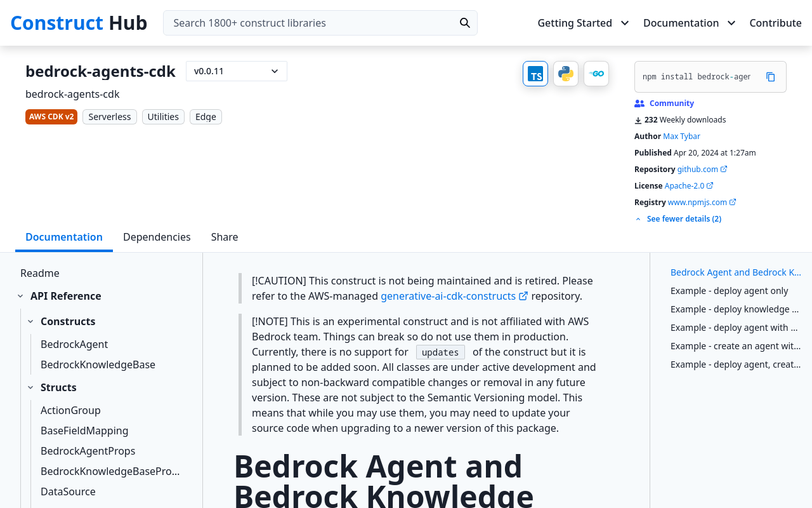
Task: Open ActionGroup struct in sidebar
Action: 70,410
